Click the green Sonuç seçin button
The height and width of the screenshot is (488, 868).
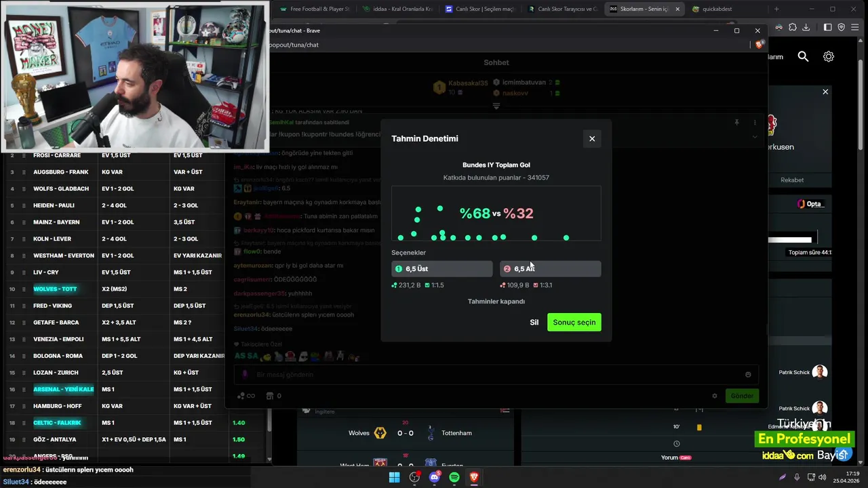(x=574, y=323)
